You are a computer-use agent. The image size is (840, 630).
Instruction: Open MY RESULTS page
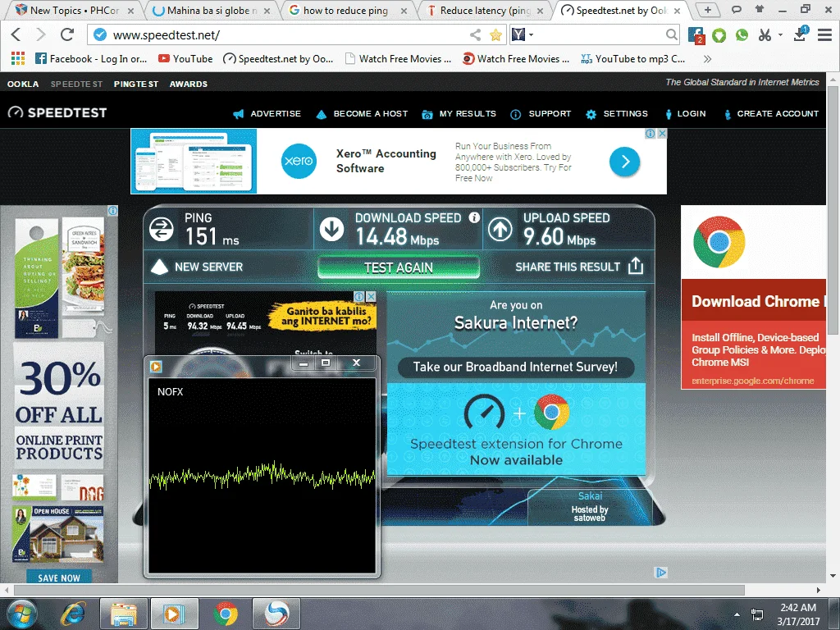point(459,113)
